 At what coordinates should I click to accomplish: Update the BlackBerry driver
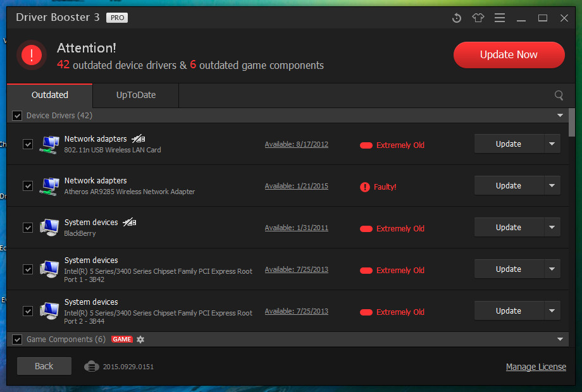coord(509,228)
